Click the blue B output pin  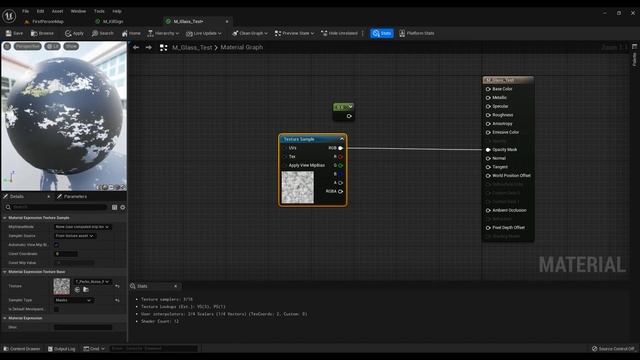pyautogui.click(x=340, y=174)
